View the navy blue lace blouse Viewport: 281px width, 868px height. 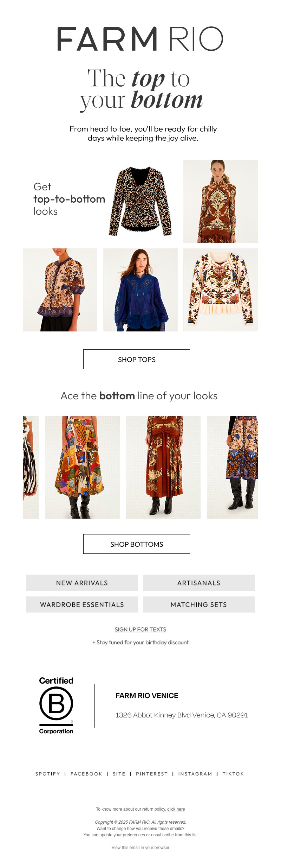[x=140, y=290]
